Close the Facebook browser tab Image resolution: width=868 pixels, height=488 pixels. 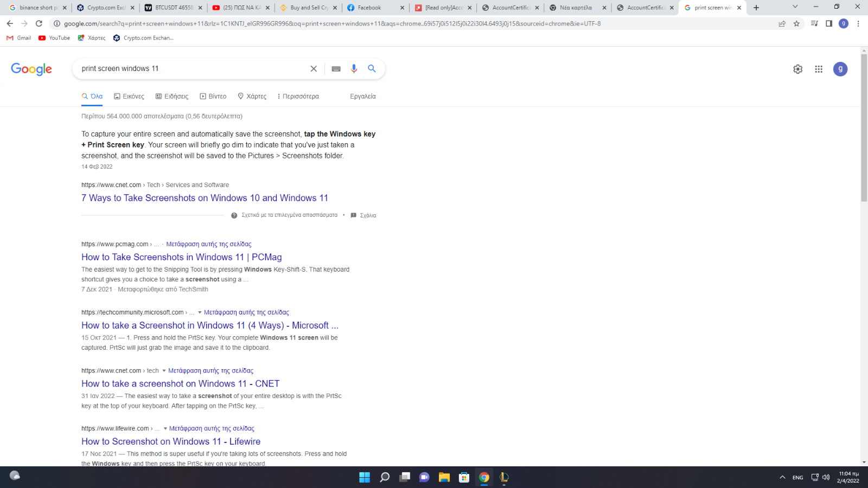[x=402, y=8]
